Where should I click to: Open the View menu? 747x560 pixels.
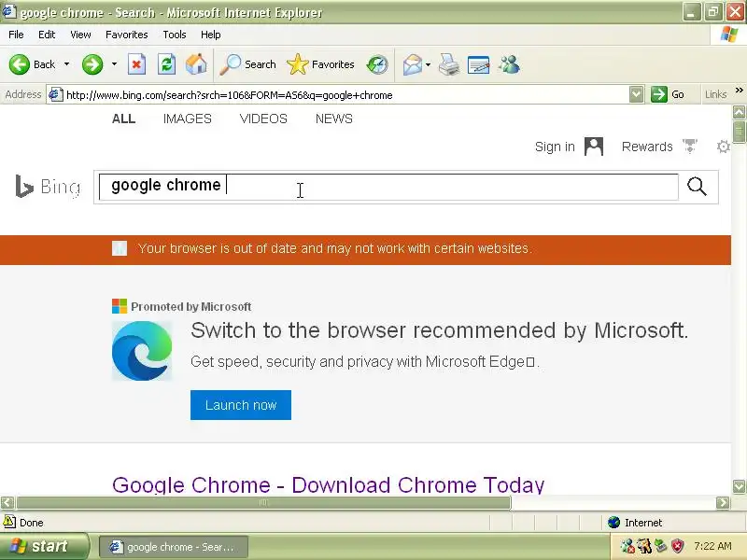click(x=80, y=35)
